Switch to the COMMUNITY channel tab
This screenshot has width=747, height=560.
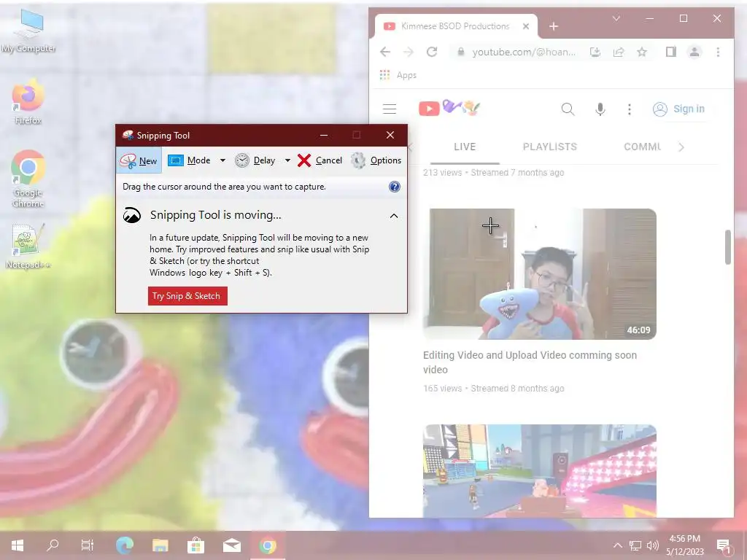[642, 147]
